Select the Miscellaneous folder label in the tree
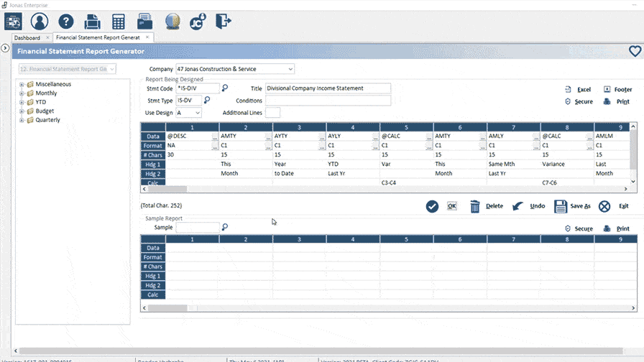The width and height of the screenshot is (644, 362). tap(53, 84)
